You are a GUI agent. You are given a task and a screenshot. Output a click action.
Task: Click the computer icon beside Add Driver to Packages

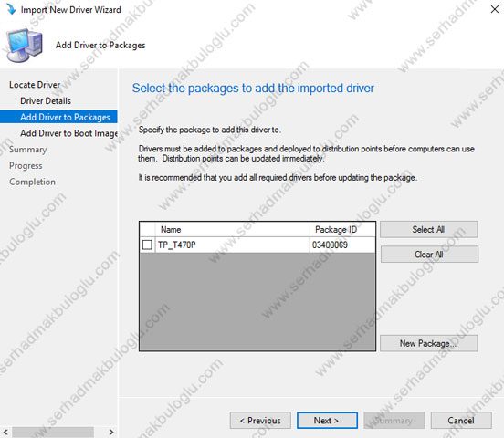click(x=25, y=45)
